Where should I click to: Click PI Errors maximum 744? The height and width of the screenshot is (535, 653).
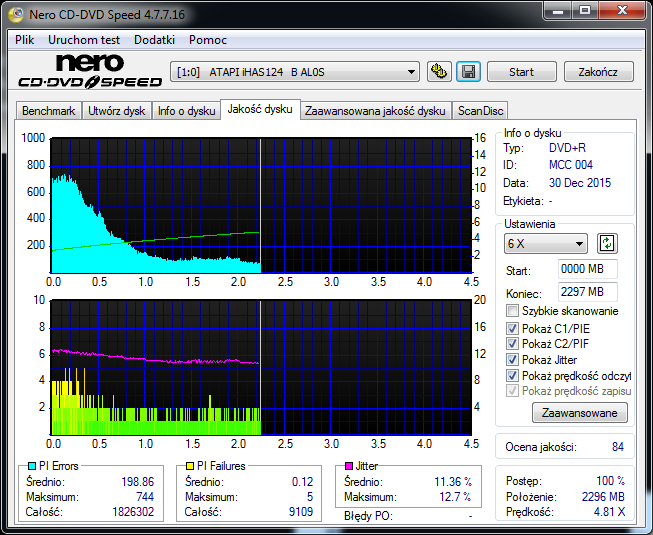tap(145, 497)
